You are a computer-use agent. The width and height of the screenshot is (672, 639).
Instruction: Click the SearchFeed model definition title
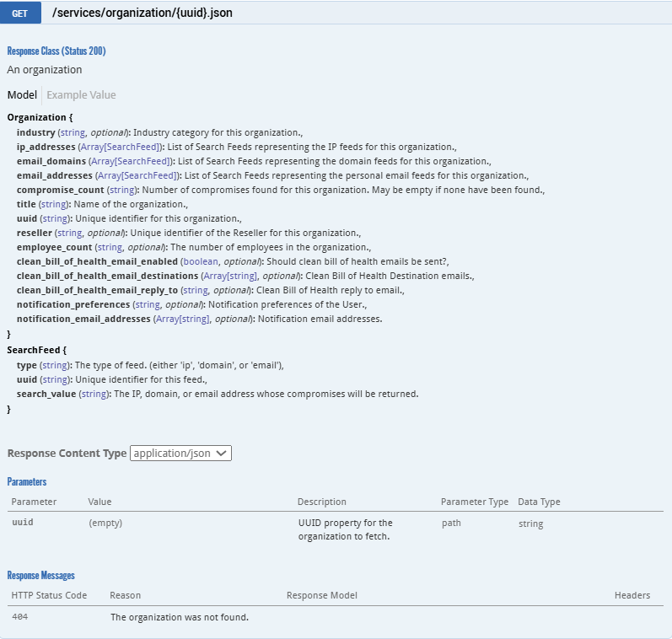click(34, 348)
